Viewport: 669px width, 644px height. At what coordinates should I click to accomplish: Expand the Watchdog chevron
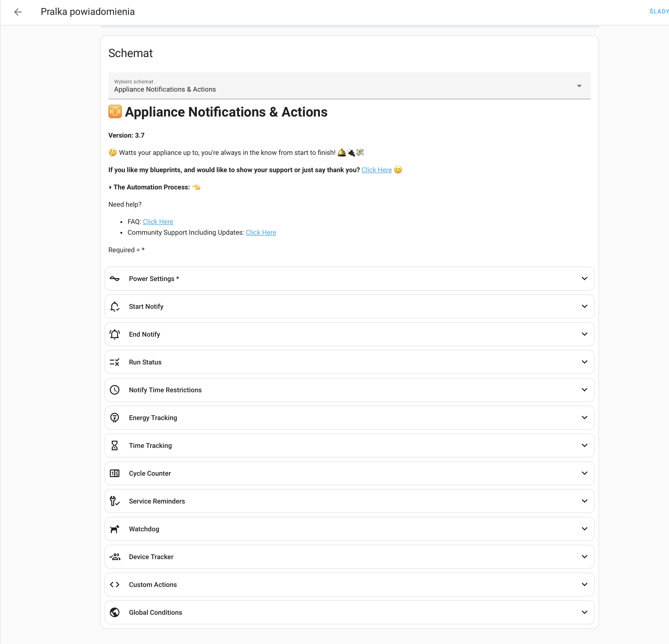pyautogui.click(x=584, y=529)
